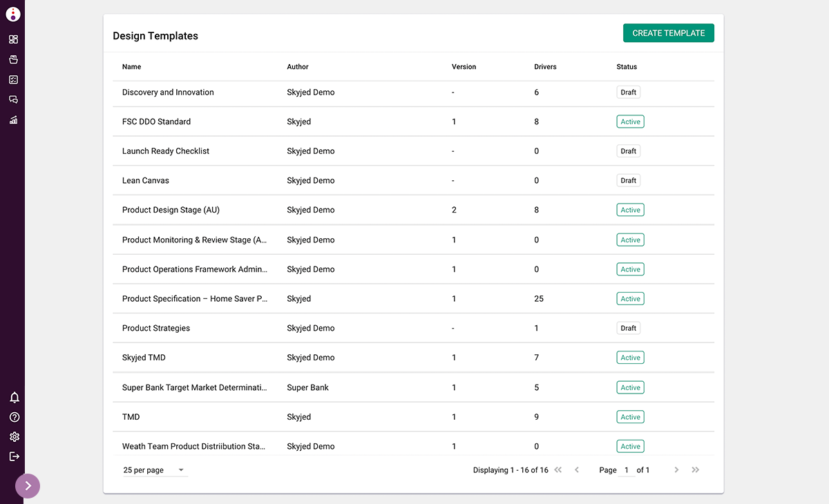Click Active badge for Product Design Stage
The height and width of the screenshot is (504, 829).
[630, 210]
